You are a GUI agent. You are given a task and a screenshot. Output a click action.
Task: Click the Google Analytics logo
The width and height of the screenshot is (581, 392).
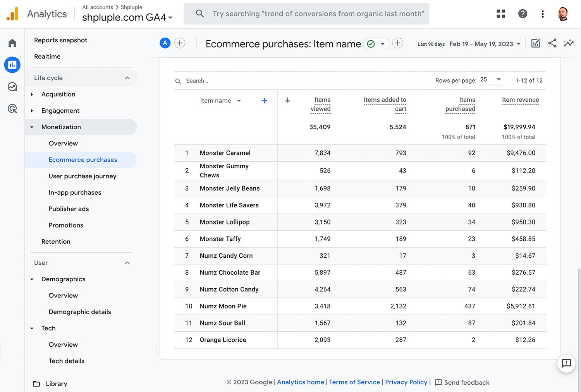pyautogui.click(x=12, y=14)
